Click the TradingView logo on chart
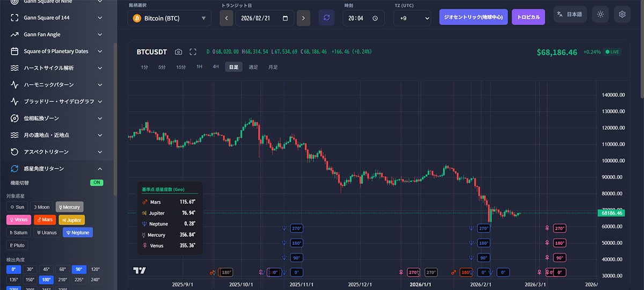 click(140, 271)
